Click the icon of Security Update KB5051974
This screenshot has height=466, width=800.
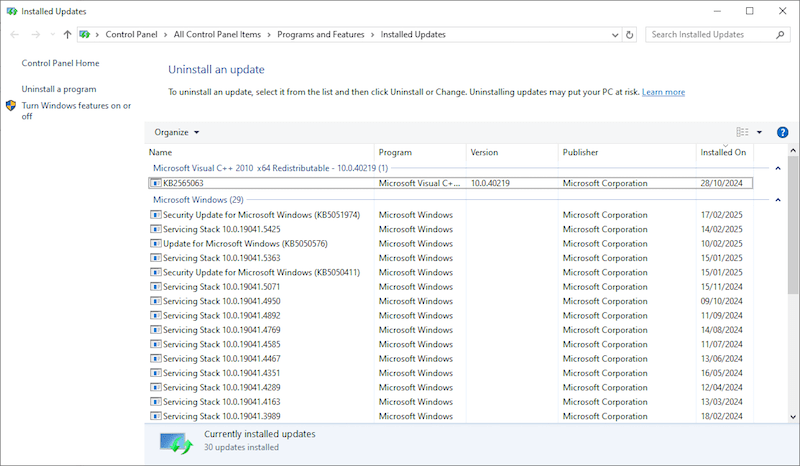coord(156,215)
